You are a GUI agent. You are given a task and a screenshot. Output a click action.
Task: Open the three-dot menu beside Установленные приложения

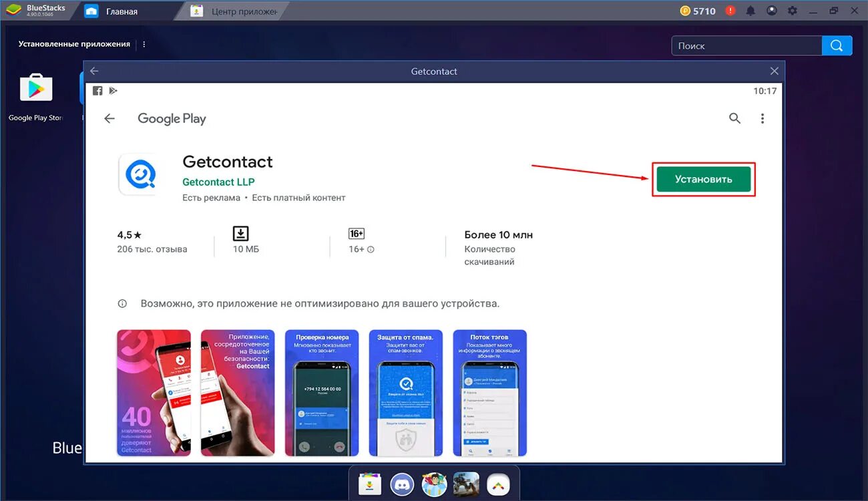click(144, 44)
